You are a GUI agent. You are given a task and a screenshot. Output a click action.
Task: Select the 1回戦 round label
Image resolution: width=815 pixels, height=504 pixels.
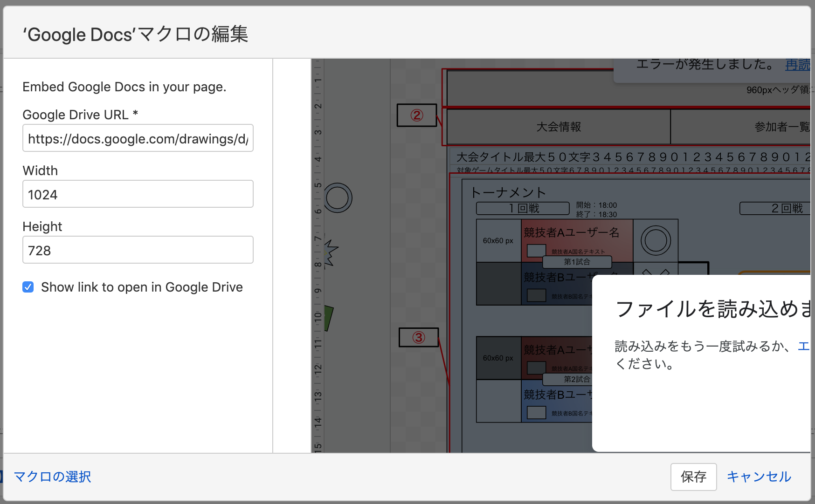[x=523, y=208]
